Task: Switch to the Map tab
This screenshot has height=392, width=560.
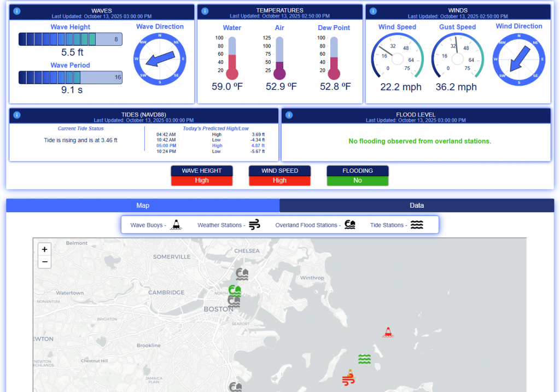Action: (x=143, y=206)
